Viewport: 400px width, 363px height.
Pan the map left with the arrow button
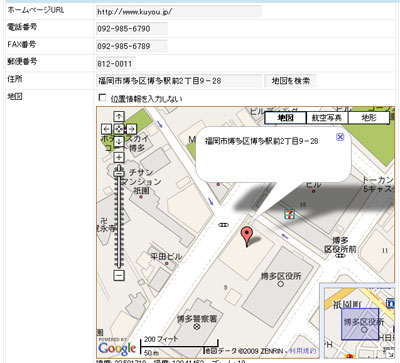pyautogui.click(x=106, y=129)
